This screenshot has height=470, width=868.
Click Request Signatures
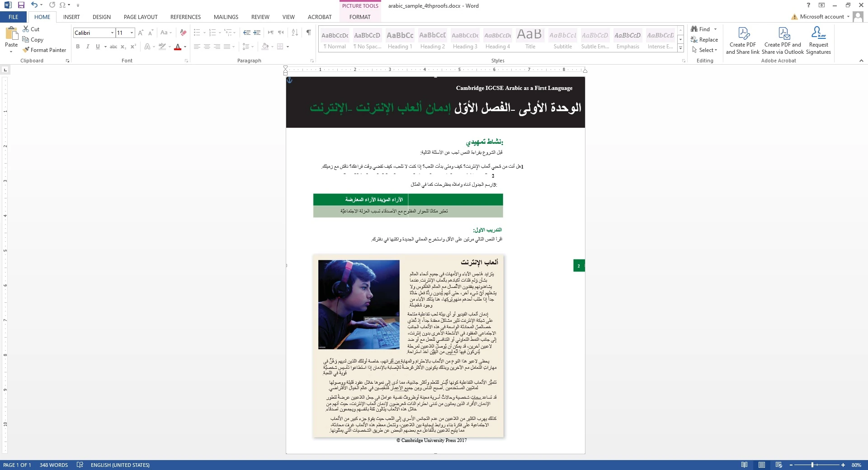819,41
